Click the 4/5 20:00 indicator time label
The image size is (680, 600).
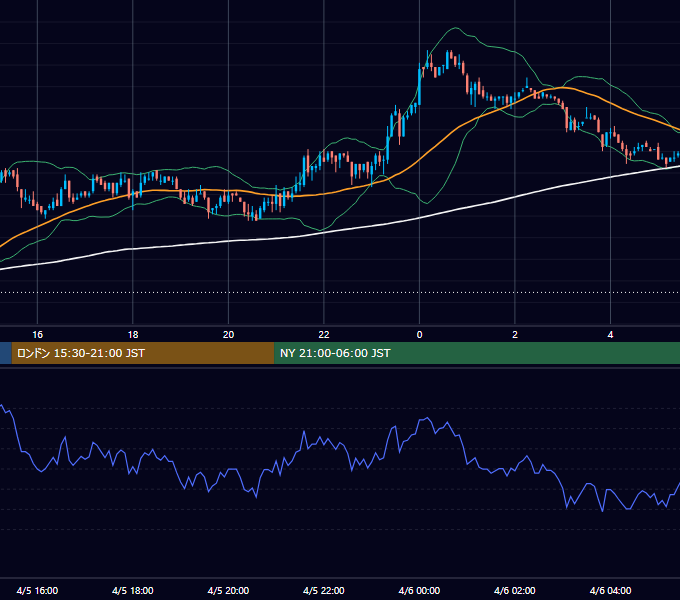click(228, 590)
